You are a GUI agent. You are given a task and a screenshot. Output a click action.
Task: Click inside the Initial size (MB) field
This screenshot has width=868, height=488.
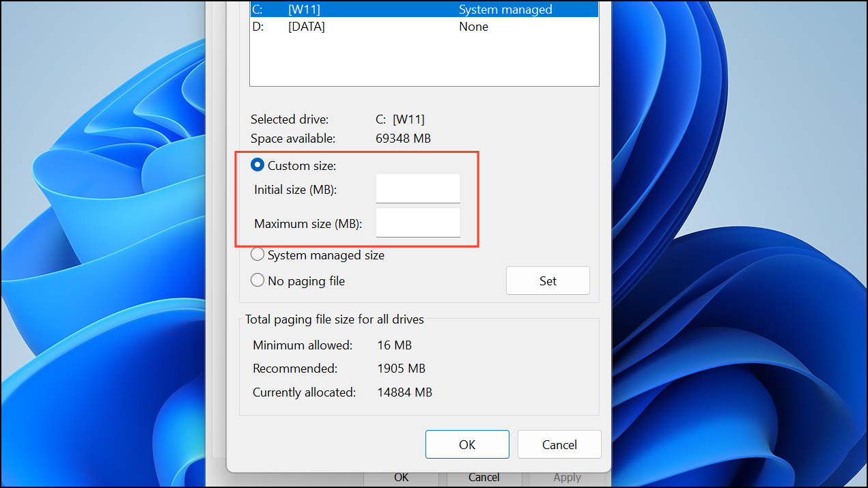417,188
